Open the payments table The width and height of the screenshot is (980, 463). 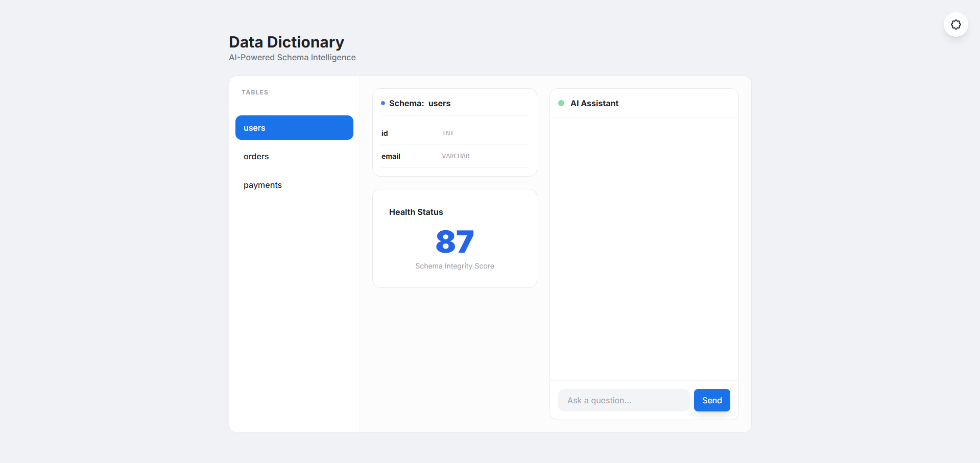tap(294, 185)
